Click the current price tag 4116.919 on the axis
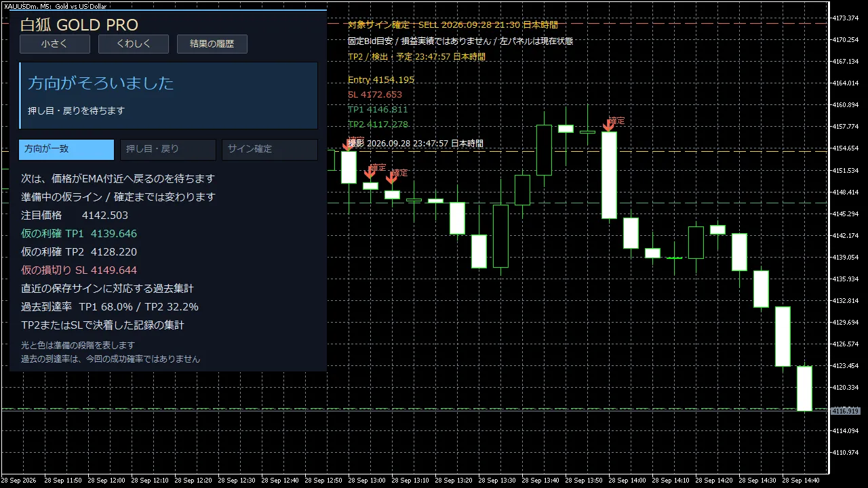 click(846, 411)
